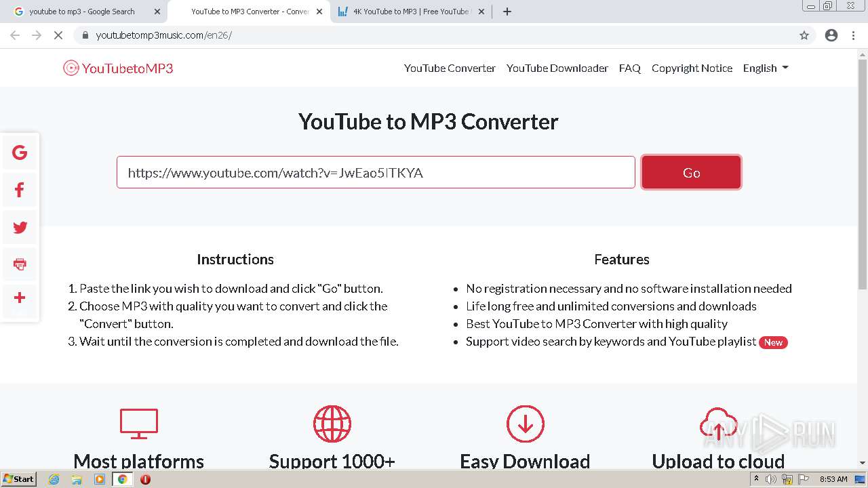868x488 pixels.
Task: Click the Easy Download arrow icon
Action: (525, 424)
